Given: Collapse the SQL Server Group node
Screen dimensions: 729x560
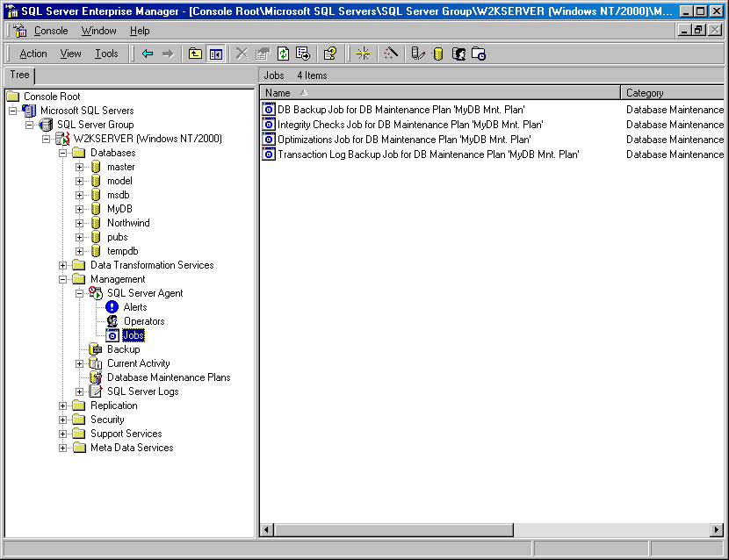Looking at the screenshot, I should tap(29, 125).
